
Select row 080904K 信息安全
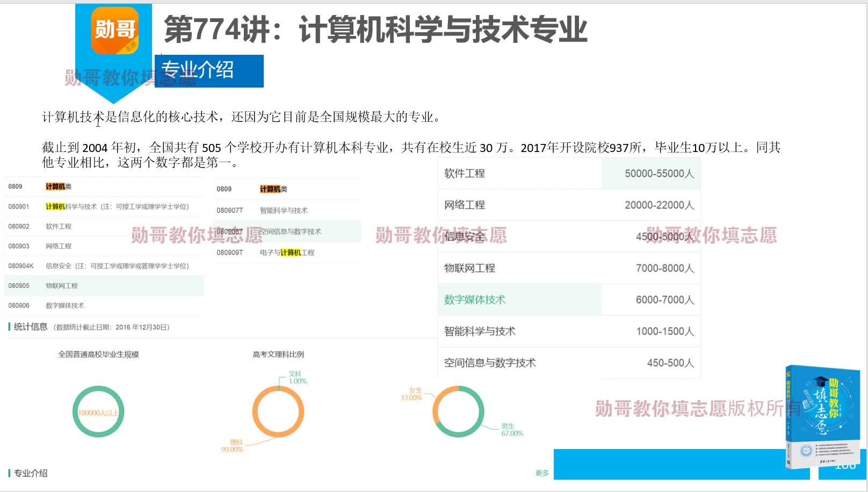point(104,266)
